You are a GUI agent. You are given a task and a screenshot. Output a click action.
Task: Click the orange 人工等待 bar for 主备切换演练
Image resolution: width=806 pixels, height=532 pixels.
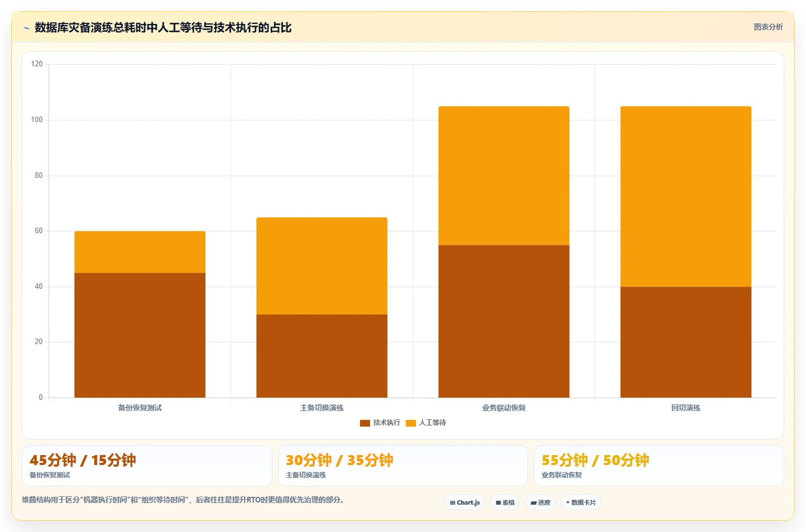point(322,266)
